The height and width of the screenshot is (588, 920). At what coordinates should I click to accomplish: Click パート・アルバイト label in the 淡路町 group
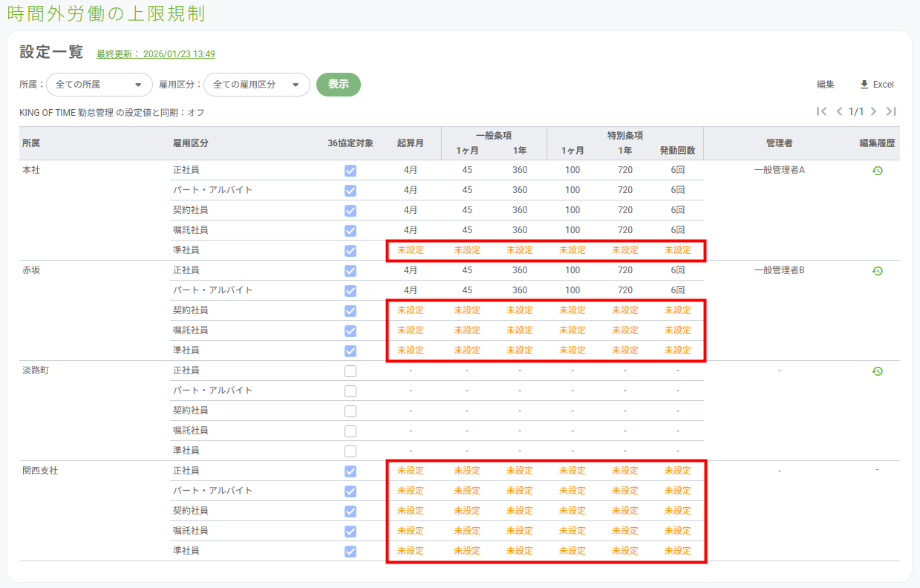click(213, 391)
